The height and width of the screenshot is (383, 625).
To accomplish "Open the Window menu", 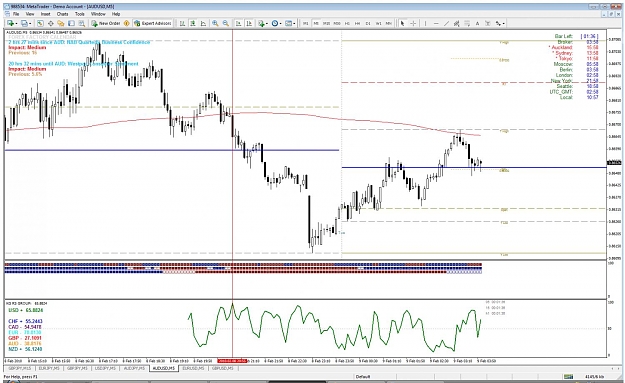I will point(98,14).
